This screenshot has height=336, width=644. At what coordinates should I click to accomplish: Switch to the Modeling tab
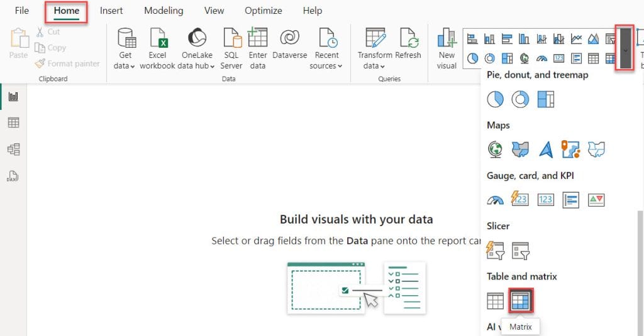pos(164,11)
